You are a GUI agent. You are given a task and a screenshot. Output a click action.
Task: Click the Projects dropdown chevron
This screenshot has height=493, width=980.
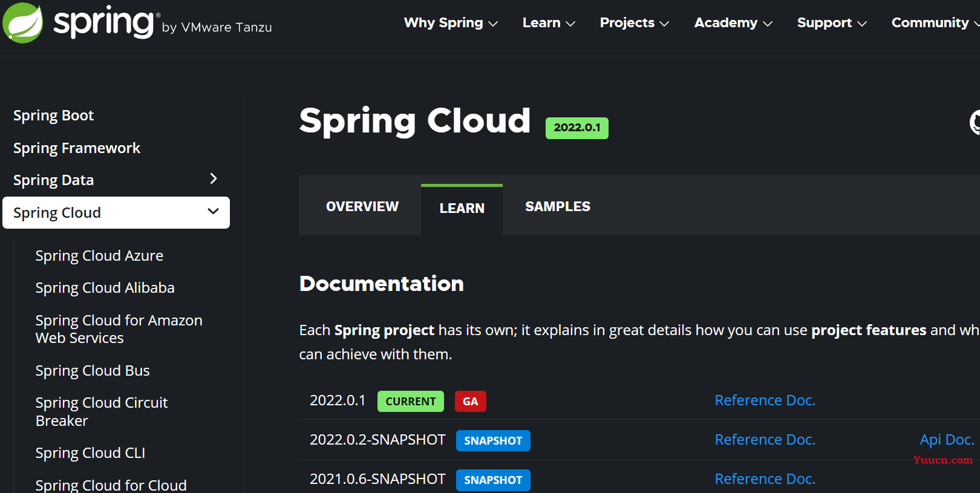click(664, 24)
